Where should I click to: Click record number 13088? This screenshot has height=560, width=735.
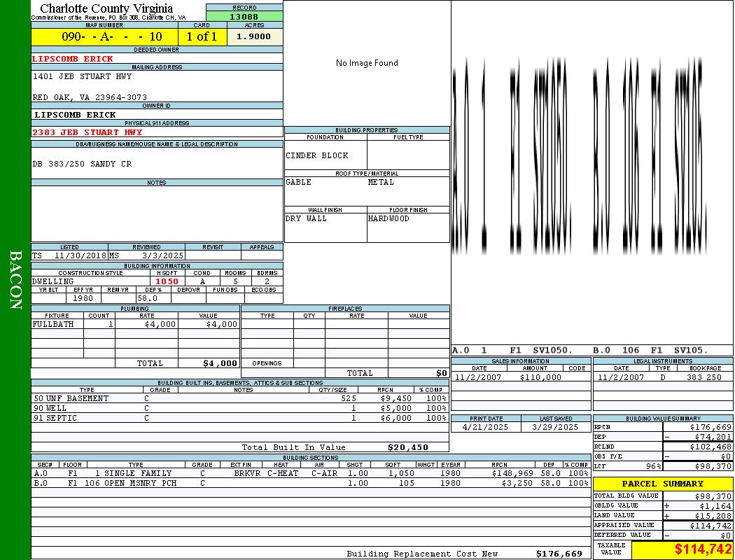click(x=244, y=16)
